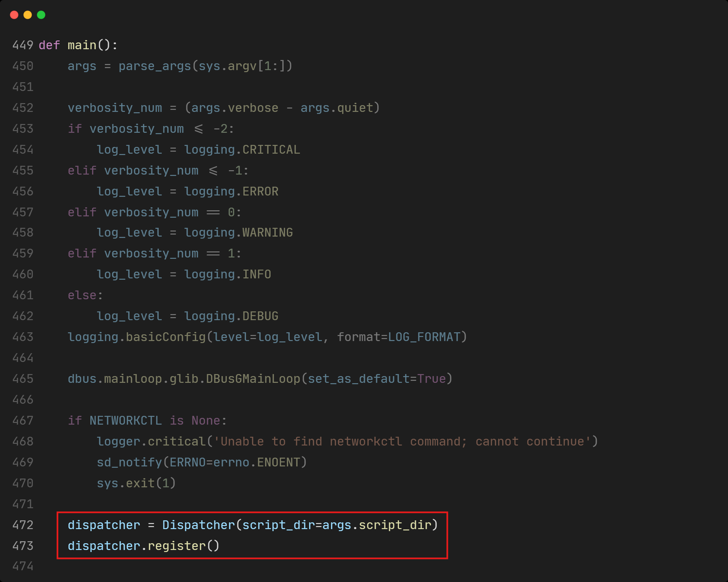Click the main function name
728x582 pixels.
click(82, 45)
